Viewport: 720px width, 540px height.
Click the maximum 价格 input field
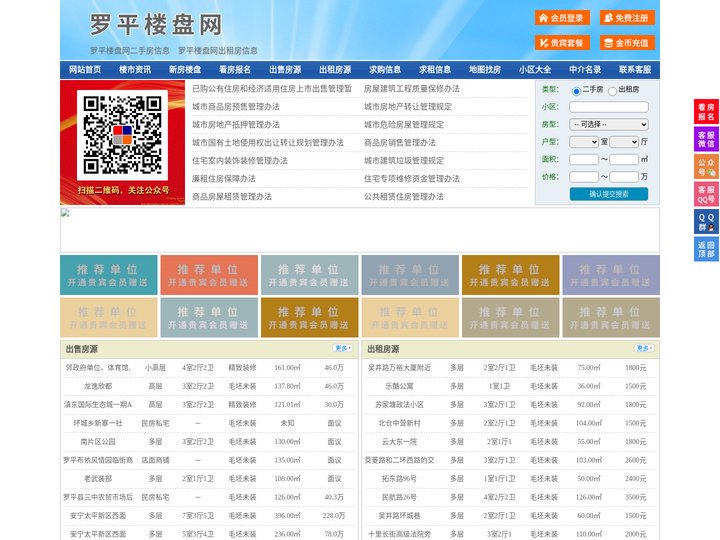tap(624, 177)
